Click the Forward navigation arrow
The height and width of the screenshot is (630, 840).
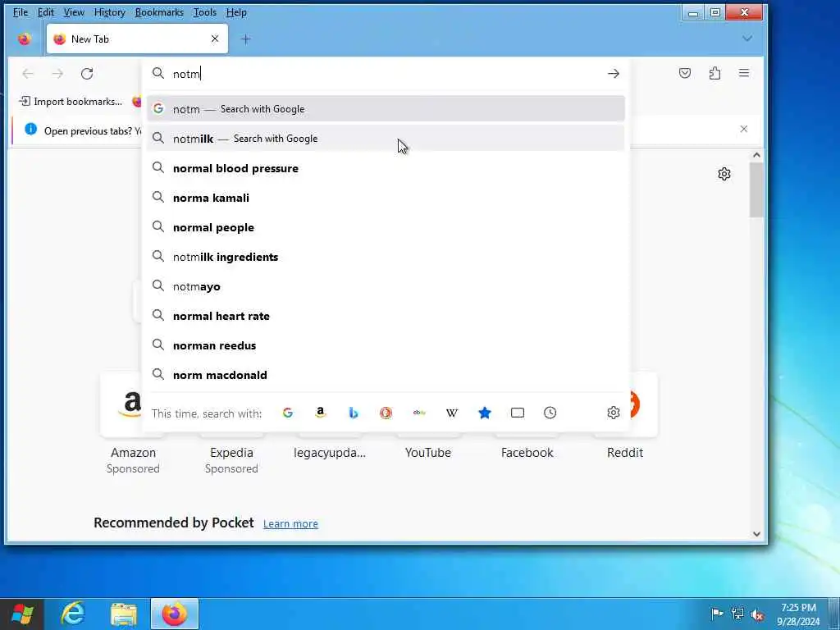57,73
